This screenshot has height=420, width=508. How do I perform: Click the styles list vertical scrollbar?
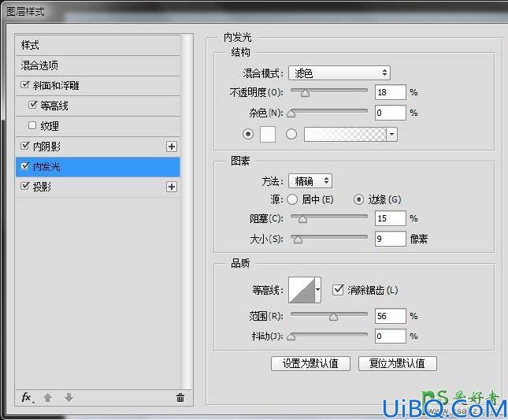coord(187,210)
